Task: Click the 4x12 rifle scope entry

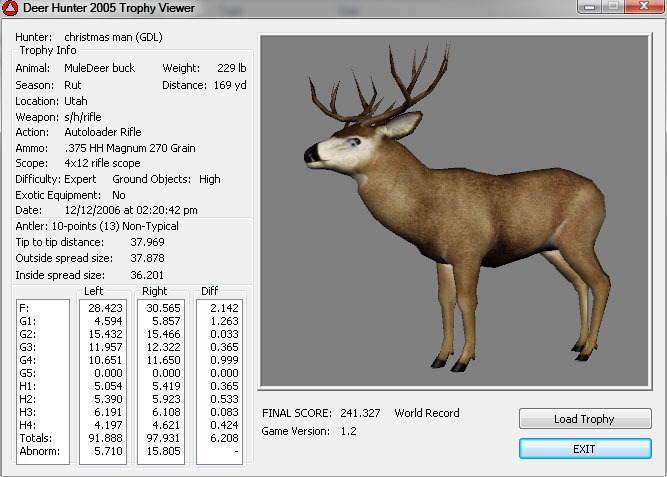Action: [102, 163]
